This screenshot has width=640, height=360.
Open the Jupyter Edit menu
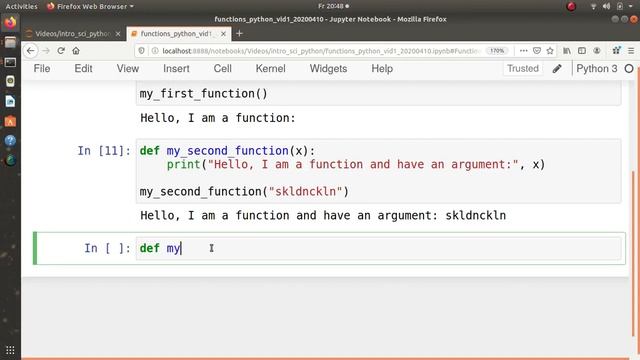click(83, 69)
